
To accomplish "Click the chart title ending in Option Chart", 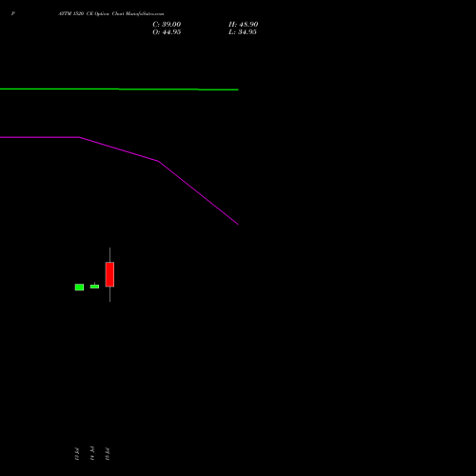I will click(x=111, y=14).
